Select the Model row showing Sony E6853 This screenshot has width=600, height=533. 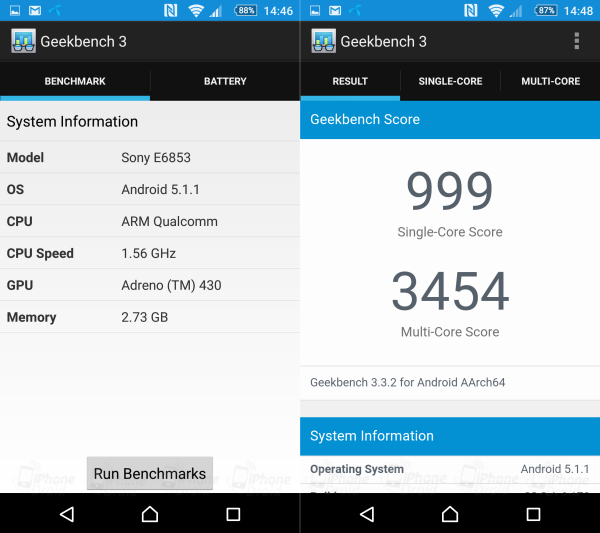point(150,158)
